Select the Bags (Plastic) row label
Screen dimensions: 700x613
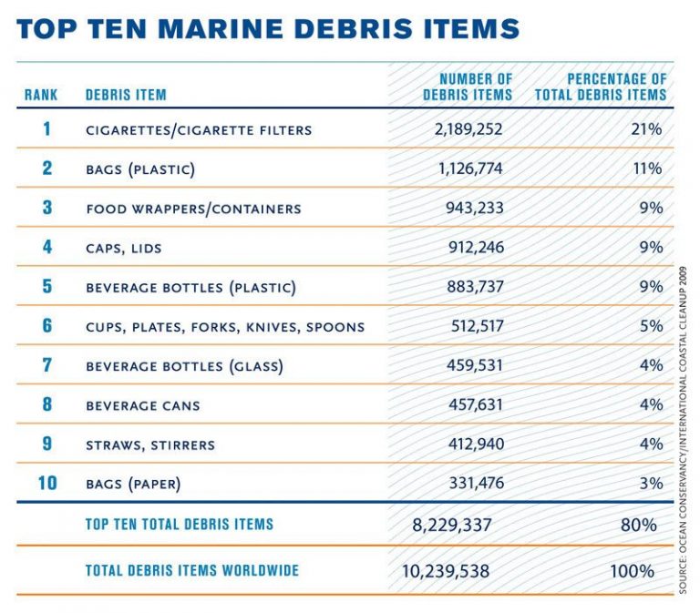(140, 169)
